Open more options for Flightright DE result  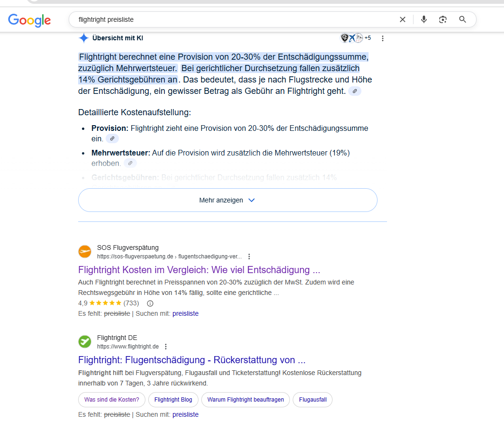166,347
